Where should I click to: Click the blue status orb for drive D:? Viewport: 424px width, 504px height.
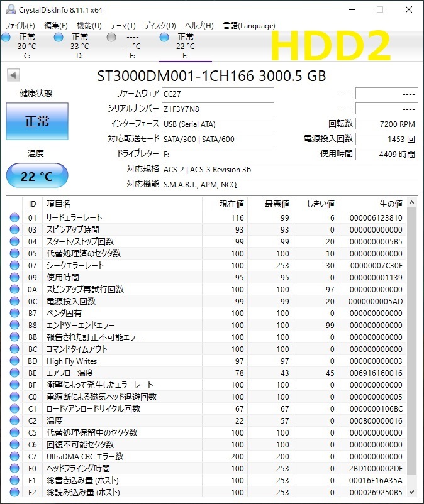[59, 37]
